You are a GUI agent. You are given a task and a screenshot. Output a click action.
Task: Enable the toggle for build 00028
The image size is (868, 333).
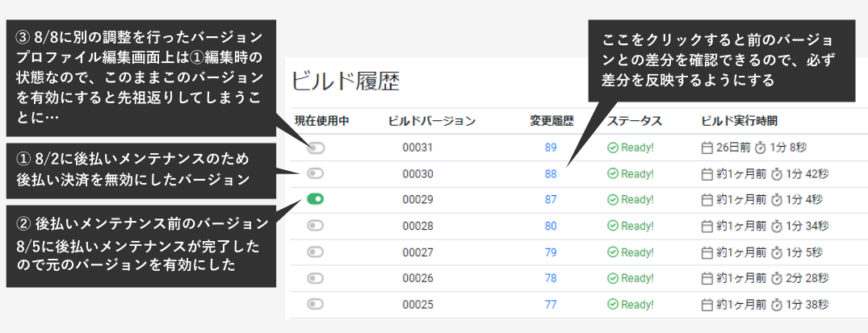[316, 226]
